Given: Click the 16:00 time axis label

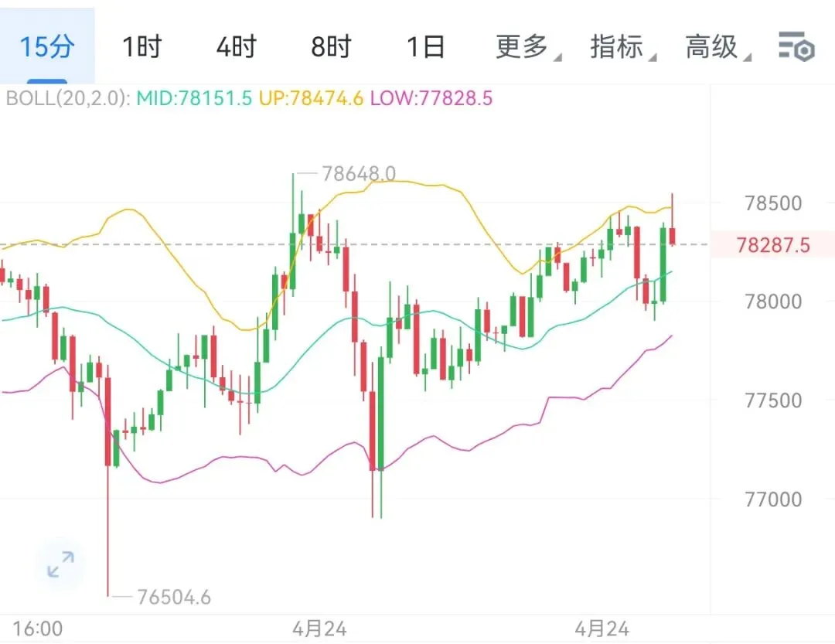Looking at the screenshot, I should point(38,629).
